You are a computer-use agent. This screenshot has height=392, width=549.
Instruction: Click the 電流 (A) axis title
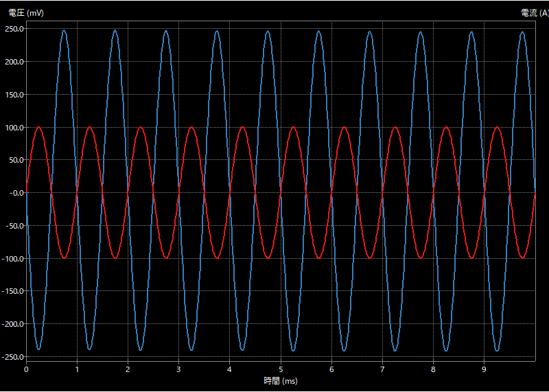pos(535,13)
